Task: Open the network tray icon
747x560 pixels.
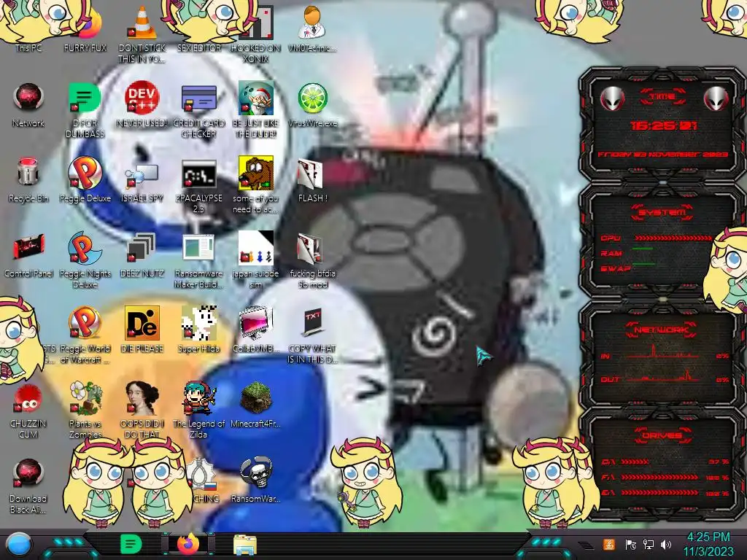Action: click(x=649, y=544)
